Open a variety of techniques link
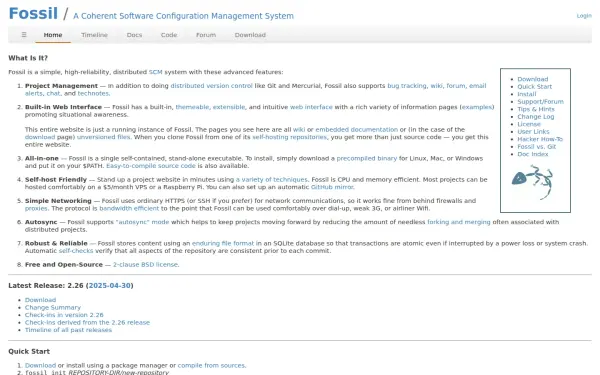The width and height of the screenshot is (600, 375). tap(272, 179)
